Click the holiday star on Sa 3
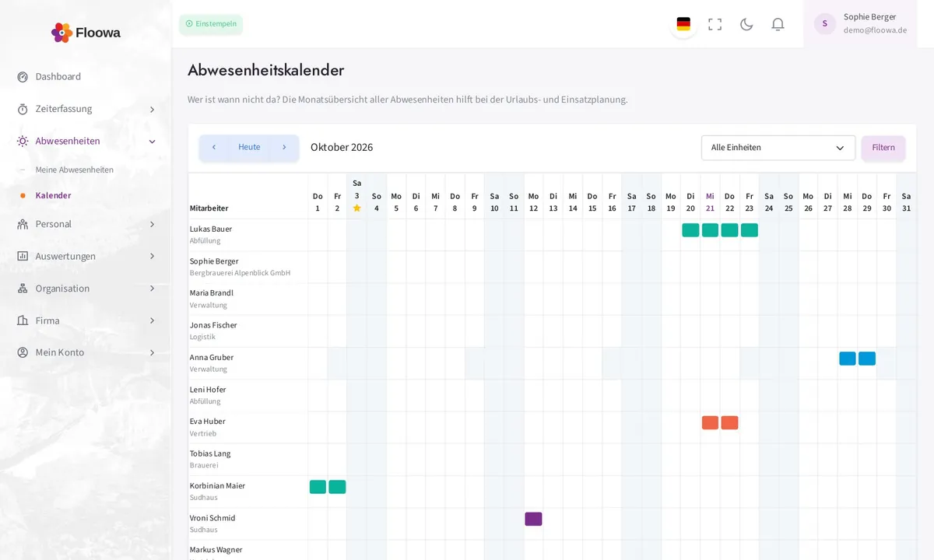This screenshot has width=934, height=560. click(356, 208)
